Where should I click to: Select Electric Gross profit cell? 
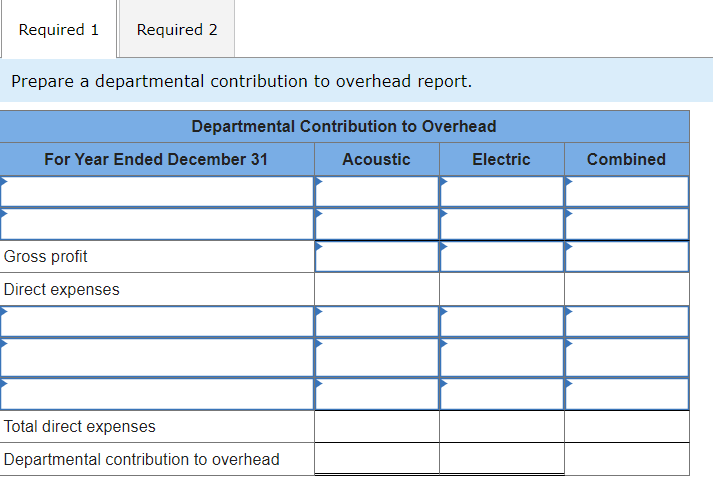click(501, 257)
